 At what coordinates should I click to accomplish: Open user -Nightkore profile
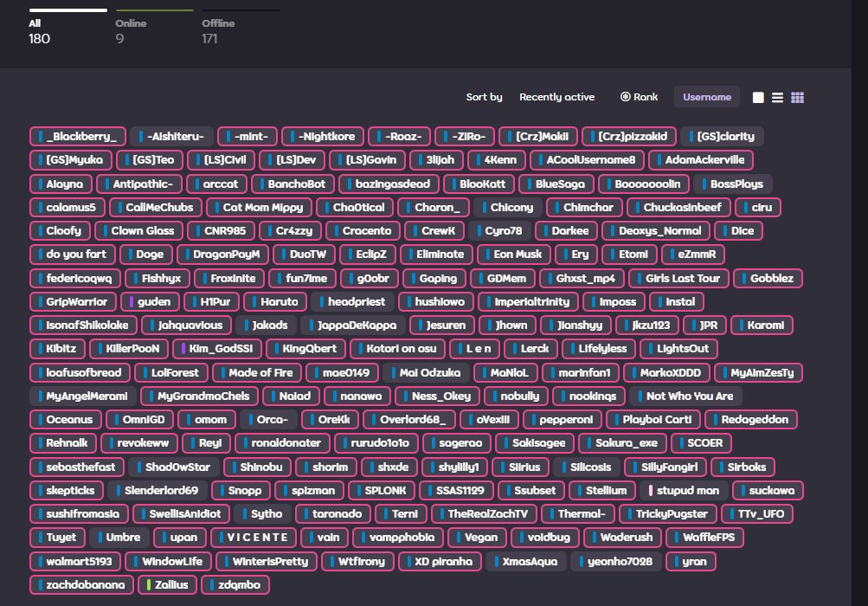coord(323,136)
